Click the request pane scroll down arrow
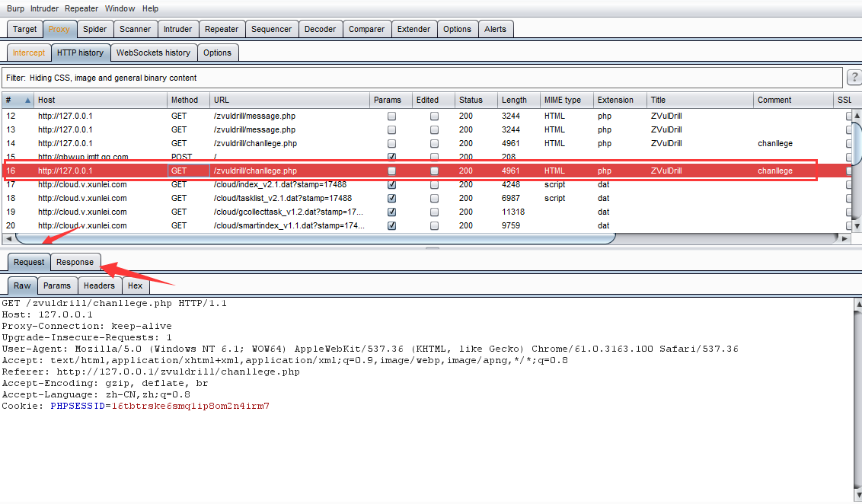Image resolution: width=862 pixels, height=504 pixels. (x=857, y=495)
